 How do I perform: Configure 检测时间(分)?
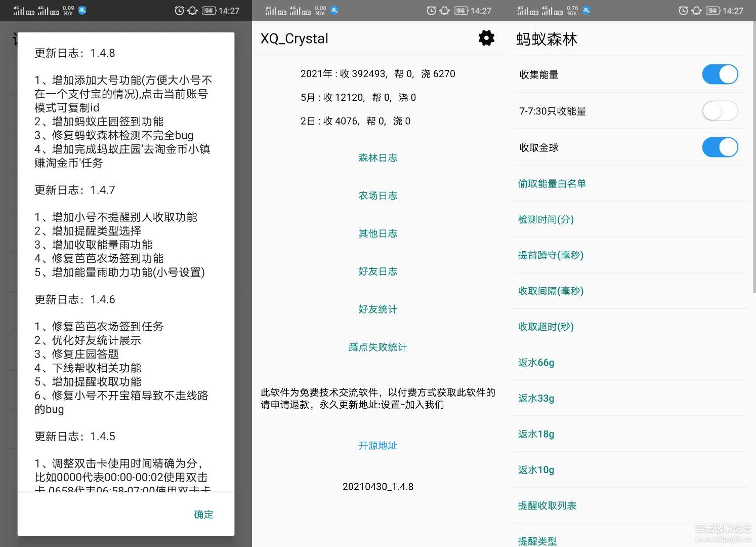(546, 219)
